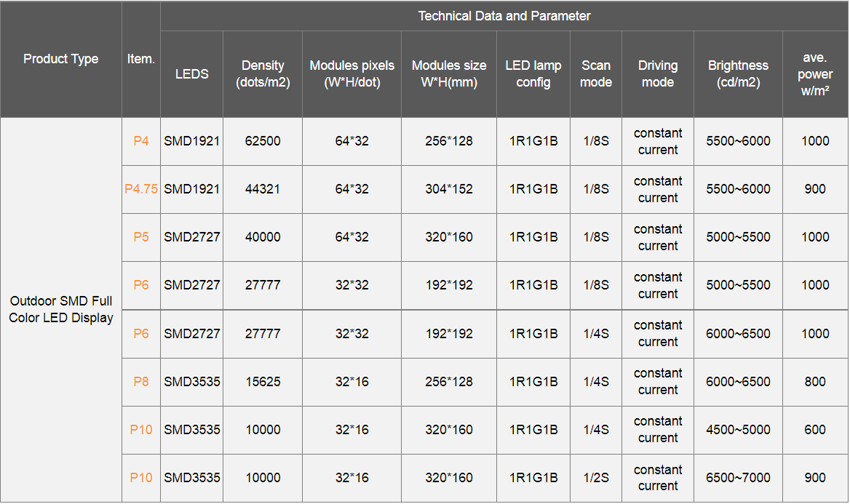The height and width of the screenshot is (504, 850).
Task: Click the LED lamp config header
Action: [533, 74]
